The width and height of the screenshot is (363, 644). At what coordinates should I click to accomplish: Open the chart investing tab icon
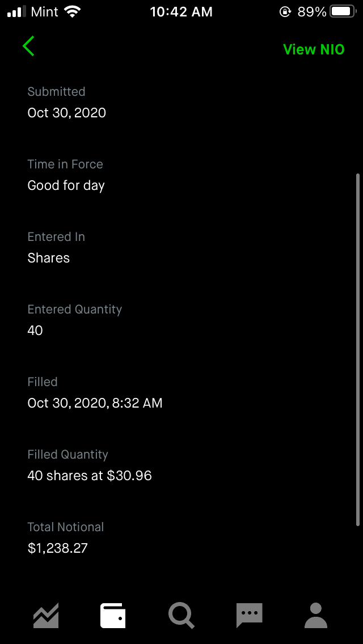click(46, 615)
